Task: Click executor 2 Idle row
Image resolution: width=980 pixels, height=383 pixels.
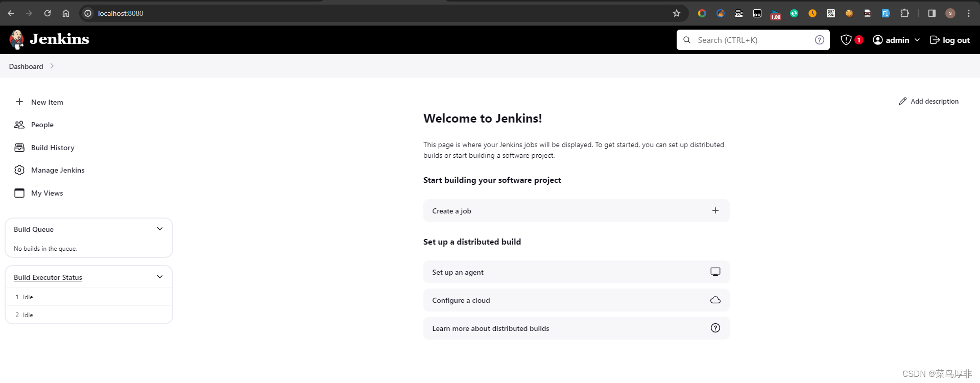Action: (89, 315)
